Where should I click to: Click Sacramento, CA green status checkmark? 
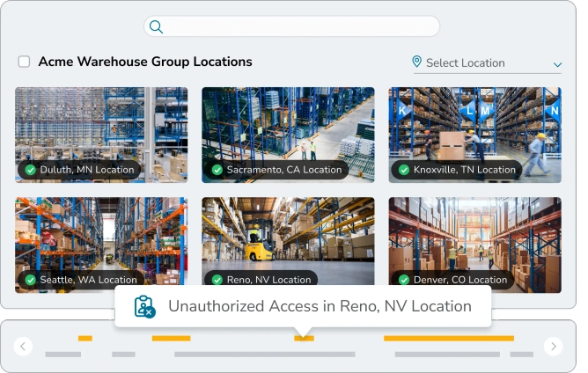click(217, 170)
